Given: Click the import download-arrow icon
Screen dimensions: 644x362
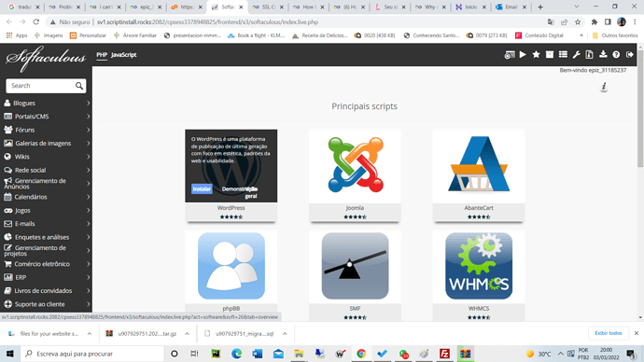Looking at the screenshot, I should click(603, 55).
